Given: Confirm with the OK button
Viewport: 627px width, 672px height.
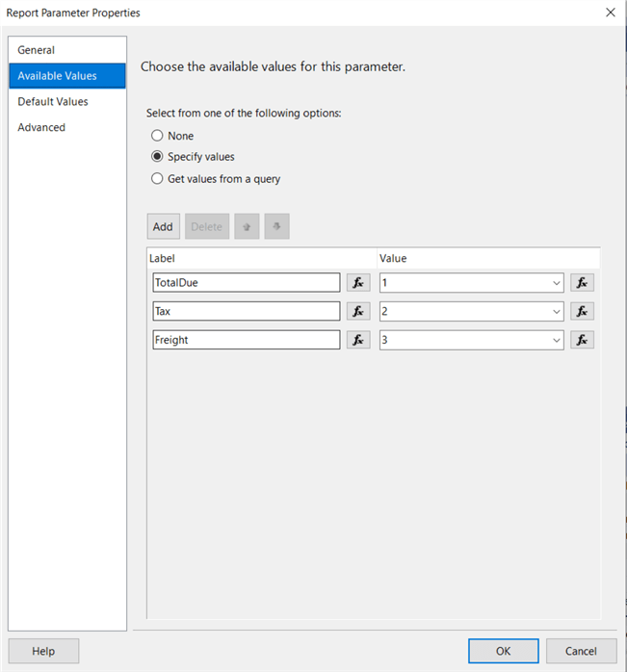Looking at the screenshot, I should pyautogui.click(x=504, y=651).
